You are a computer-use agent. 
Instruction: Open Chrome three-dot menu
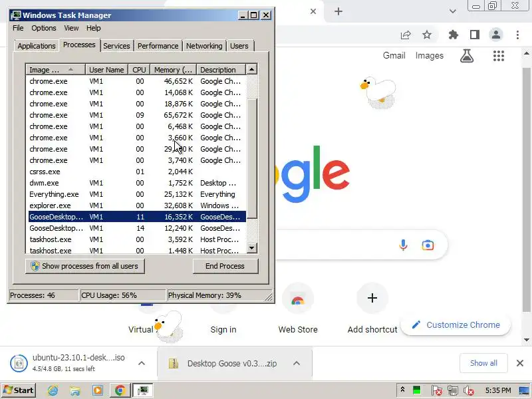click(517, 35)
